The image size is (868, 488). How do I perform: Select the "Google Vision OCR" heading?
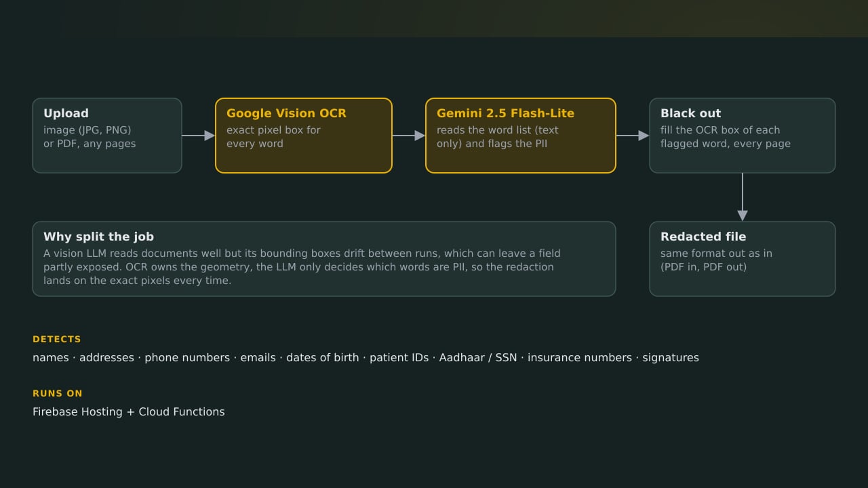coord(286,114)
